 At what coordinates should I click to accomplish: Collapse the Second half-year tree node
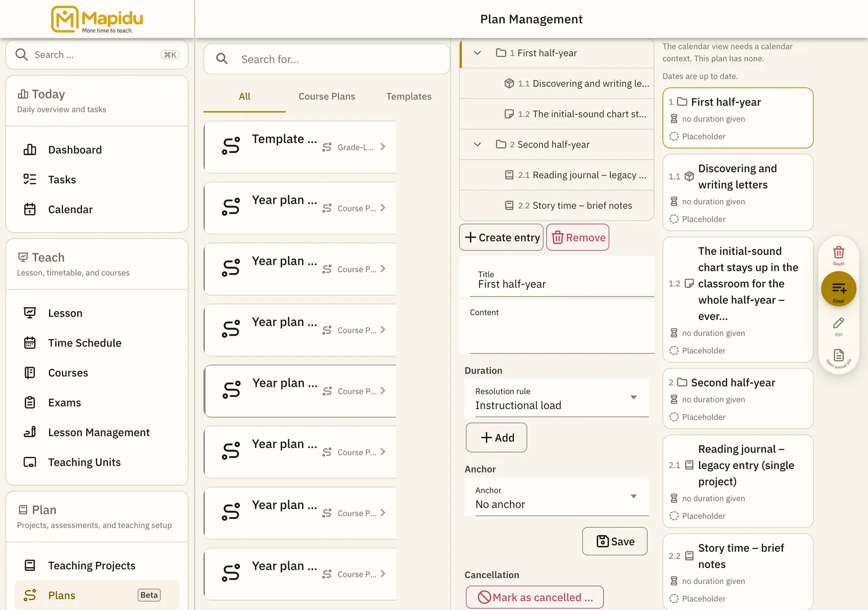(x=477, y=144)
